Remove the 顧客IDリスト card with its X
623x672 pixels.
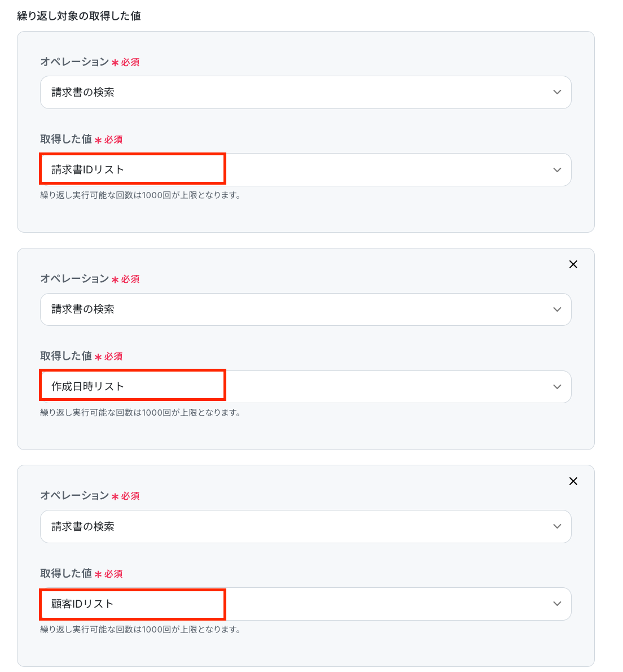click(573, 481)
